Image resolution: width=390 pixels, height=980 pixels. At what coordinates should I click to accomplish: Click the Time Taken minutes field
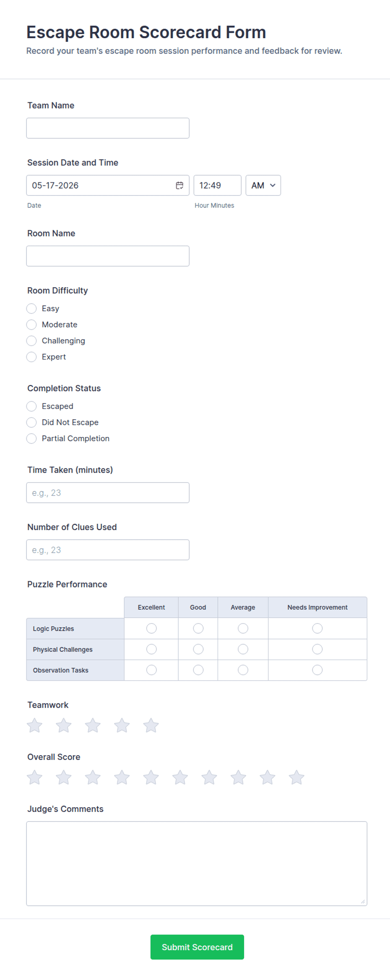click(x=108, y=493)
